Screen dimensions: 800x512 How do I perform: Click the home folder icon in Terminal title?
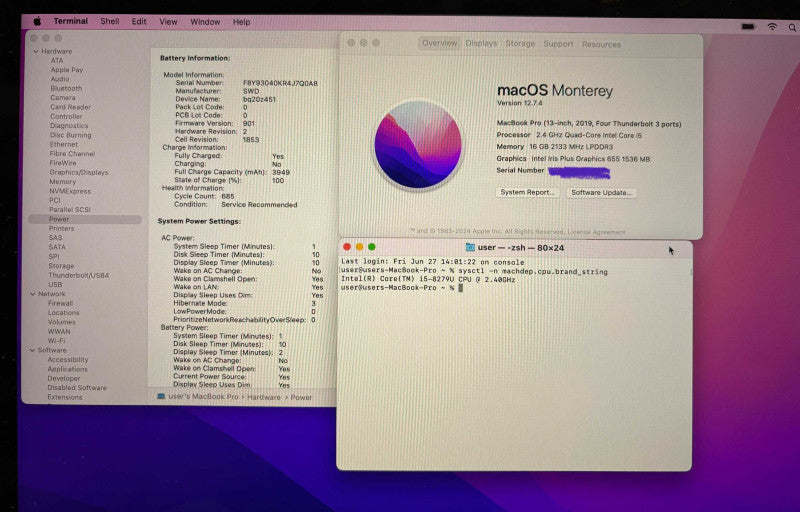point(470,247)
